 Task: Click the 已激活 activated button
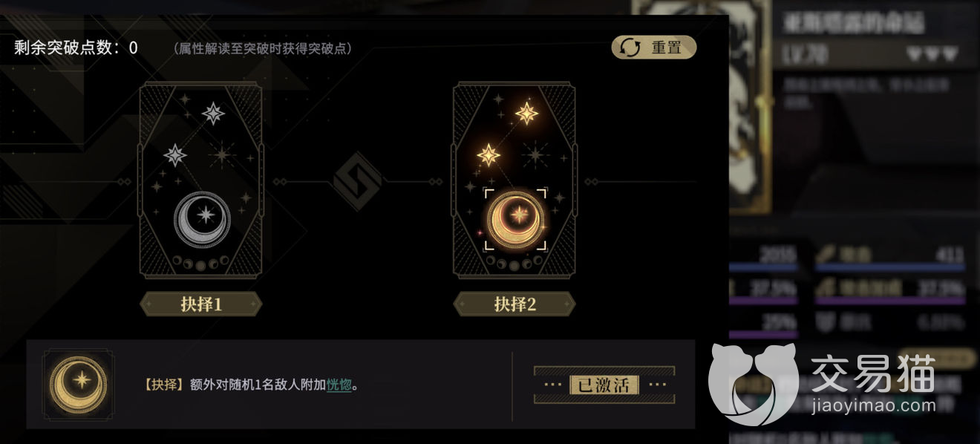[x=604, y=385]
